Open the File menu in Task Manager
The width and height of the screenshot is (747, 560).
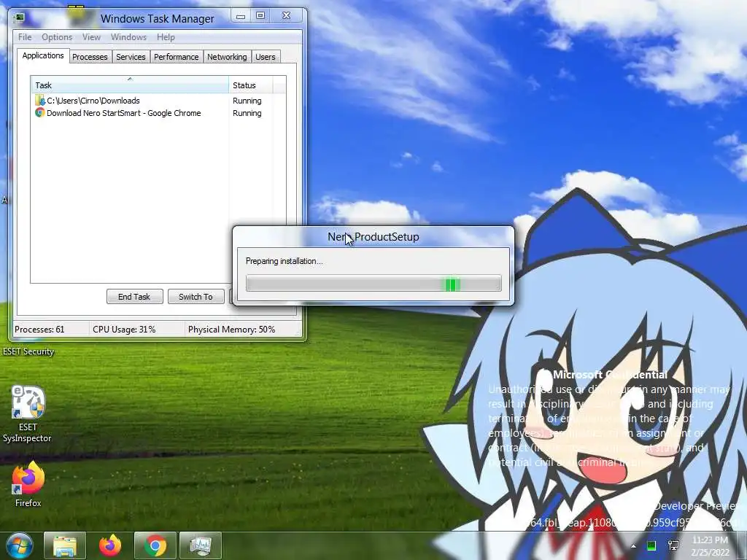pos(25,37)
